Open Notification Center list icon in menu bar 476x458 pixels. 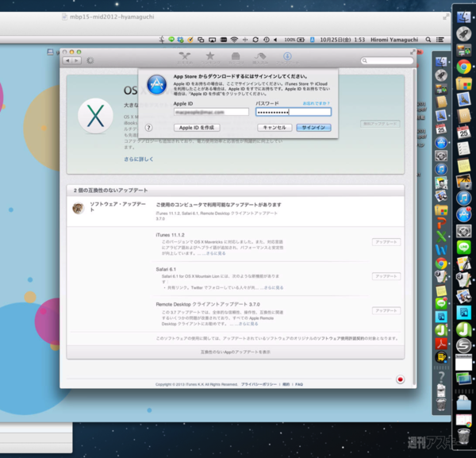(440, 40)
